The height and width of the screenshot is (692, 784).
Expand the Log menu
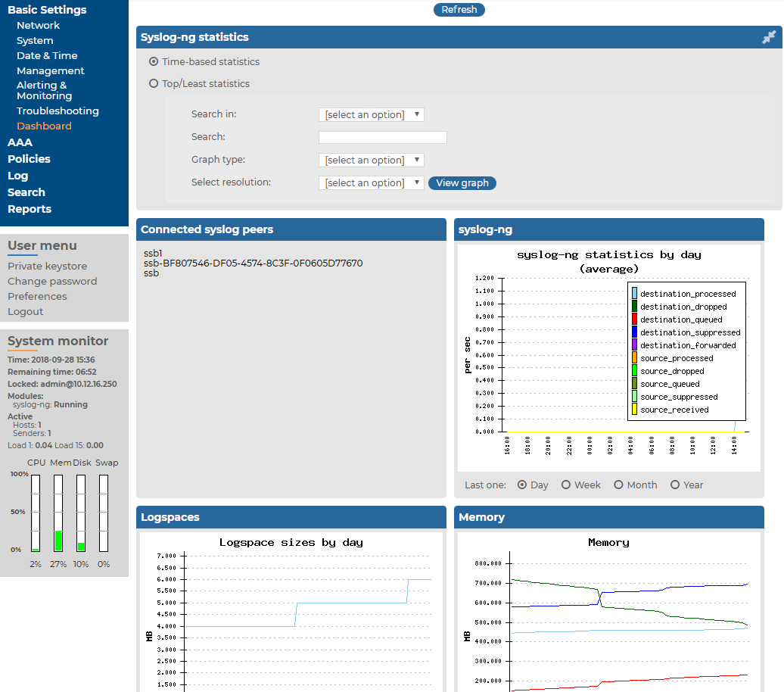tap(18, 176)
